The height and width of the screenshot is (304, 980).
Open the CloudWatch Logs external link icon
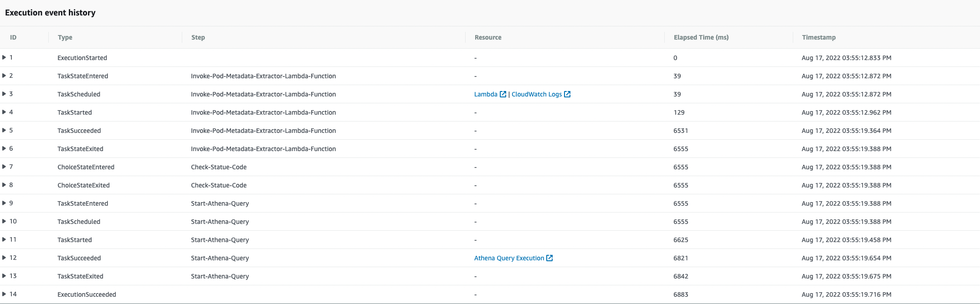click(567, 94)
